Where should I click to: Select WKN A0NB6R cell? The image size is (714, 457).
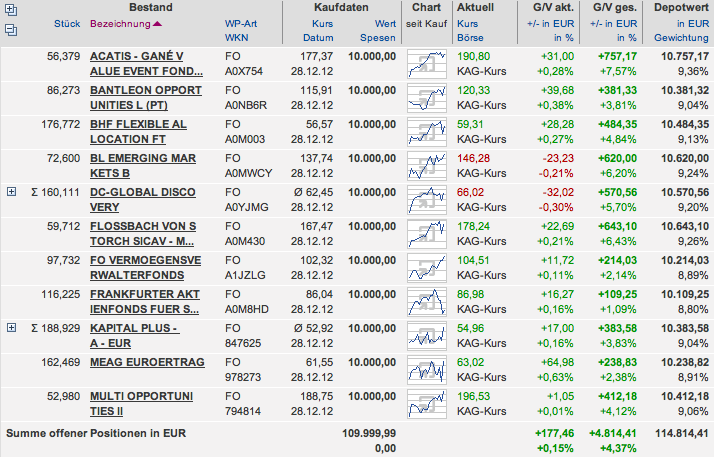(246, 105)
